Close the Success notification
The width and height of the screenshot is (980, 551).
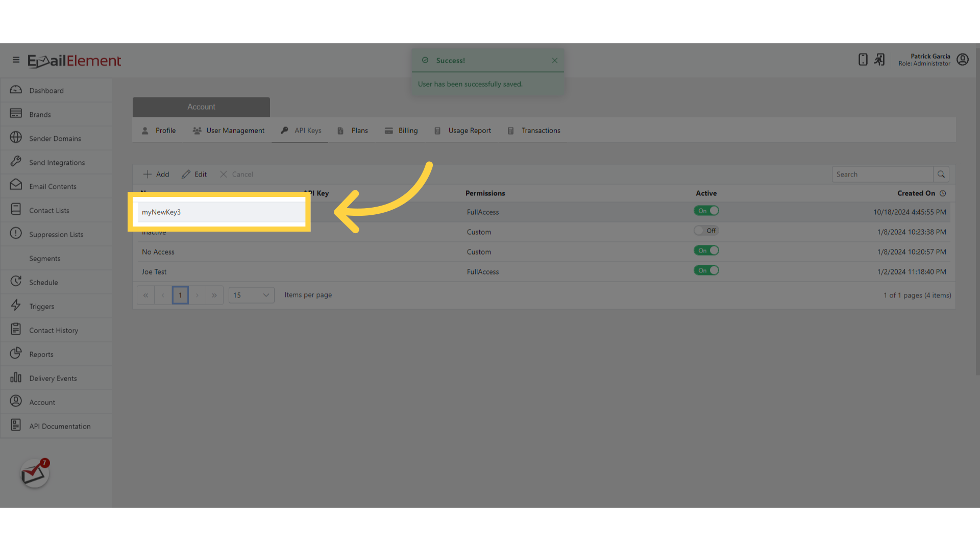[555, 61]
